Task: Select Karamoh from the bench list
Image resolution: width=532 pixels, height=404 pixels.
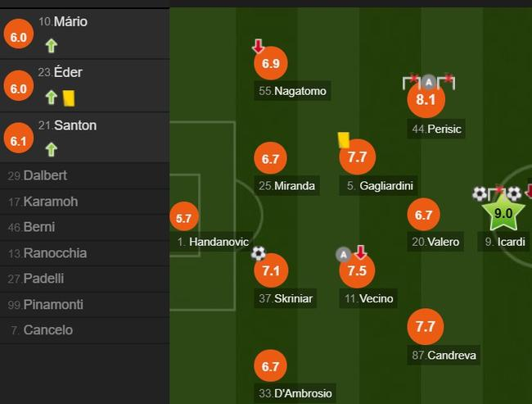Action: coord(48,202)
